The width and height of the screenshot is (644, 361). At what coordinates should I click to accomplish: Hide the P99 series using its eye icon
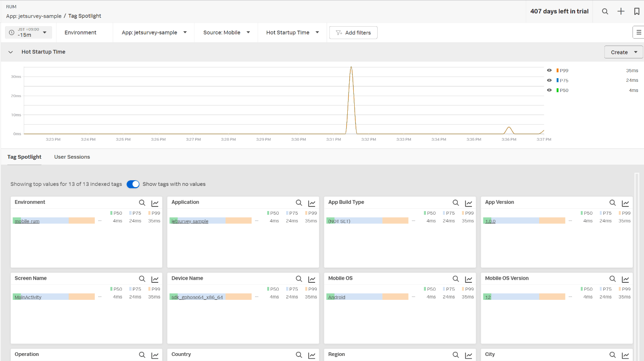[549, 70]
